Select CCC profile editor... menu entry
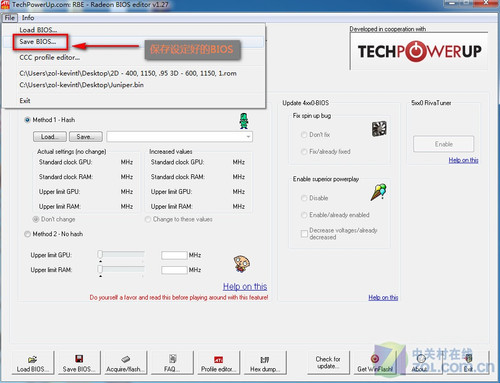This screenshot has width=500, height=383. pyautogui.click(x=50, y=57)
